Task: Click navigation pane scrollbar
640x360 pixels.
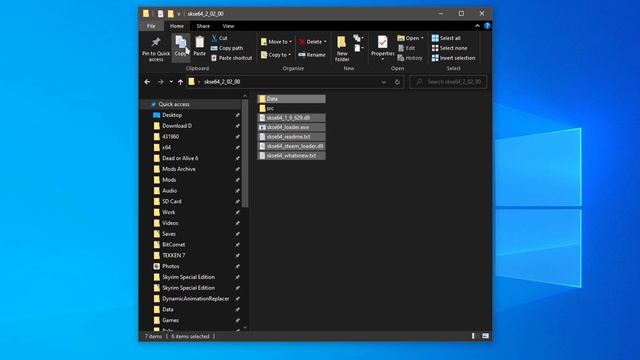Action: point(245,153)
